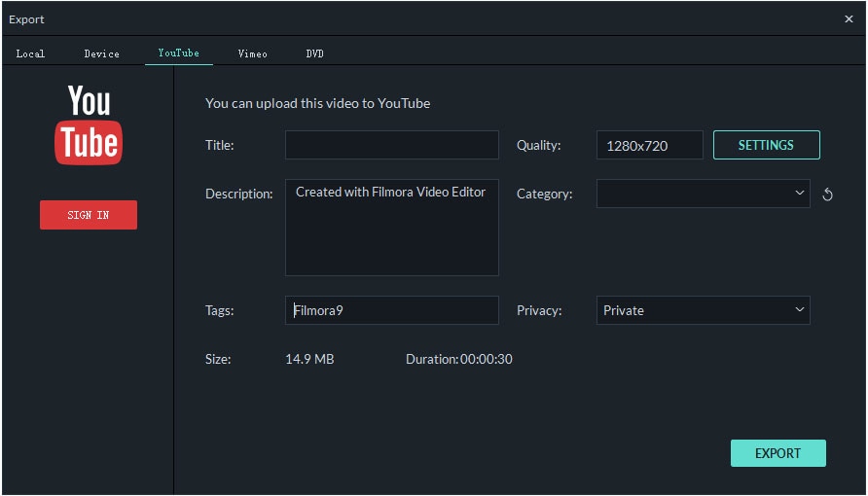This screenshot has height=496, width=868.
Task: Focus the Title input field
Action: (391, 145)
